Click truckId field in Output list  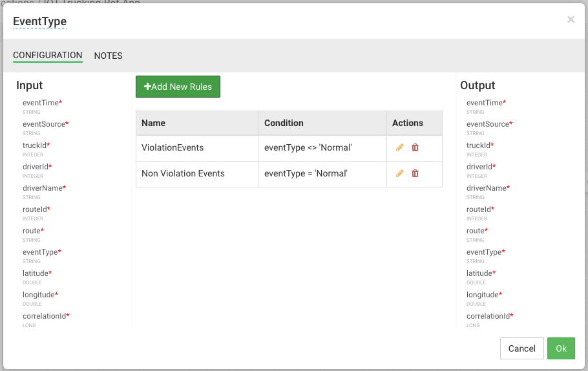coord(479,145)
